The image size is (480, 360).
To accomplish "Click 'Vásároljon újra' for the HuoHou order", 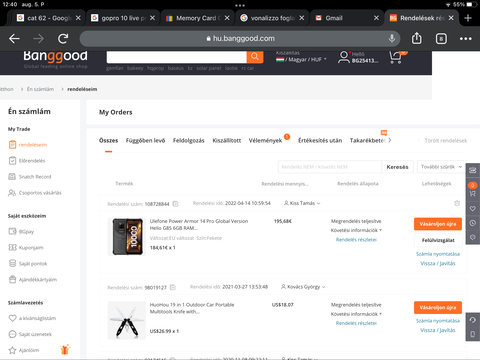I will (x=438, y=307).
